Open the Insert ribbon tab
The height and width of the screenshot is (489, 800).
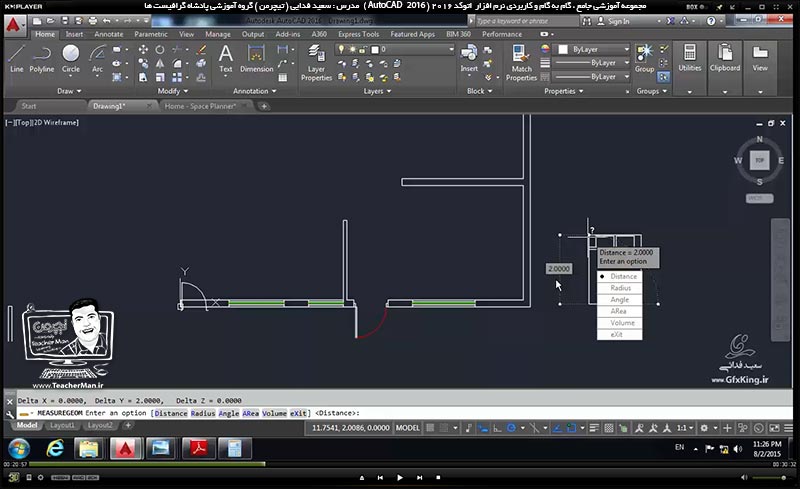pos(74,34)
